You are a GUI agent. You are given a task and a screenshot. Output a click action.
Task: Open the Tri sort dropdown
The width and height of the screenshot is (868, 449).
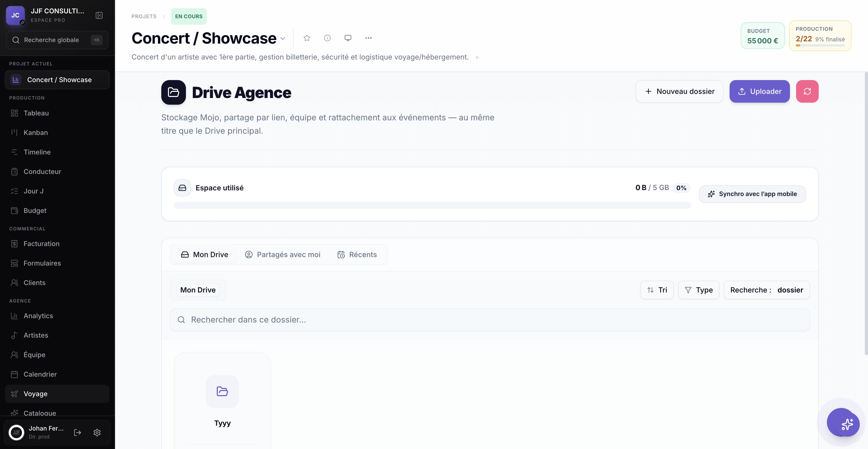click(x=657, y=290)
